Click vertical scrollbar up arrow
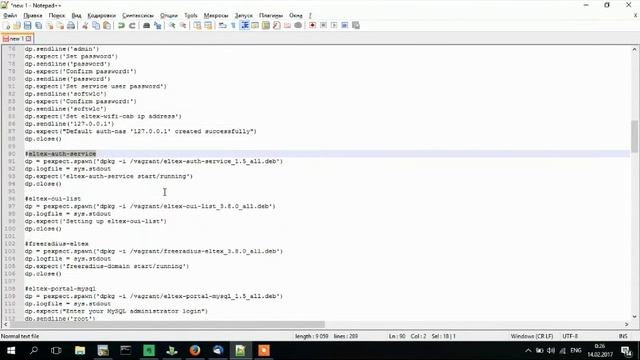The width and height of the screenshot is (640, 360). tap(634, 49)
